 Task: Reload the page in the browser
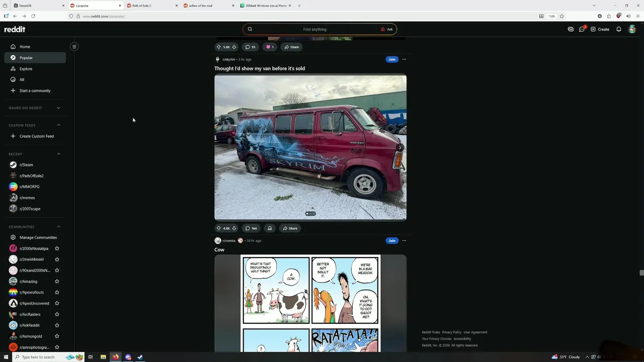(x=33, y=16)
